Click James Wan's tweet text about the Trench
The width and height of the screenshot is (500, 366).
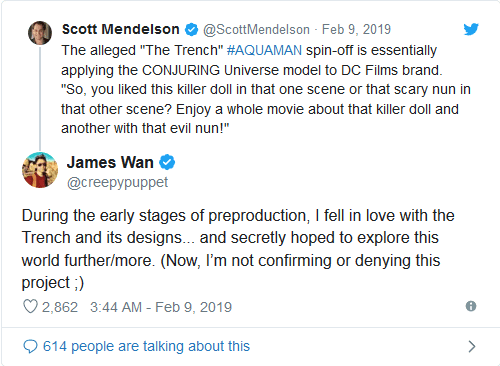click(x=238, y=249)
